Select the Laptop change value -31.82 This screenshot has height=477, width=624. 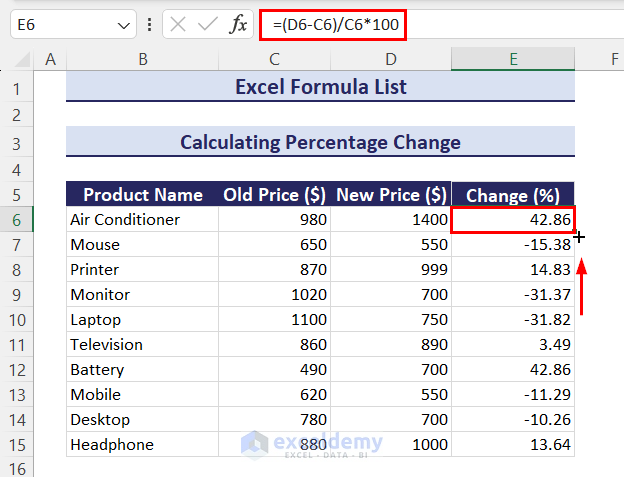point(513,320)
